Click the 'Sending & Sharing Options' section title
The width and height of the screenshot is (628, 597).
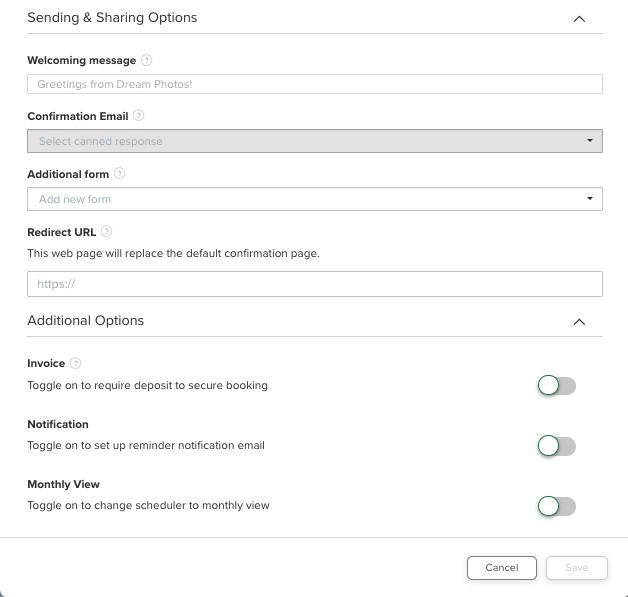112,18
